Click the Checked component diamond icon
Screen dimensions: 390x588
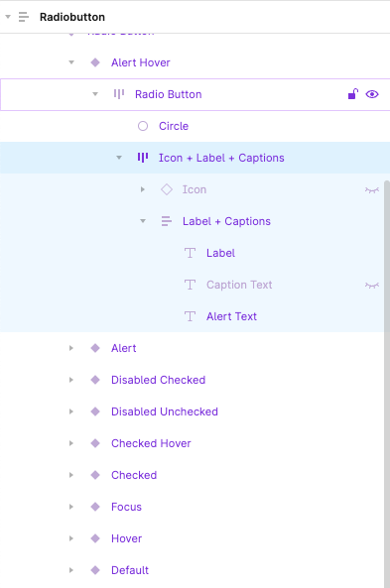coord(95,475)
